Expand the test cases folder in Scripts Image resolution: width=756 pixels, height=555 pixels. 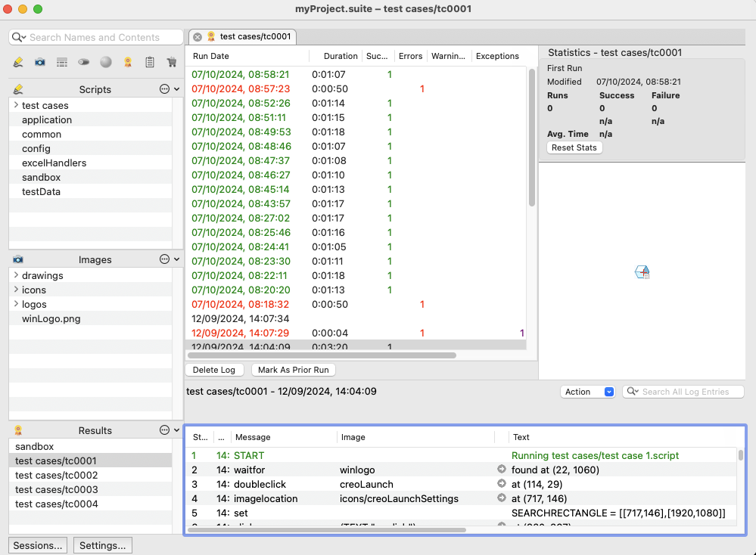(x=16, y=105)
